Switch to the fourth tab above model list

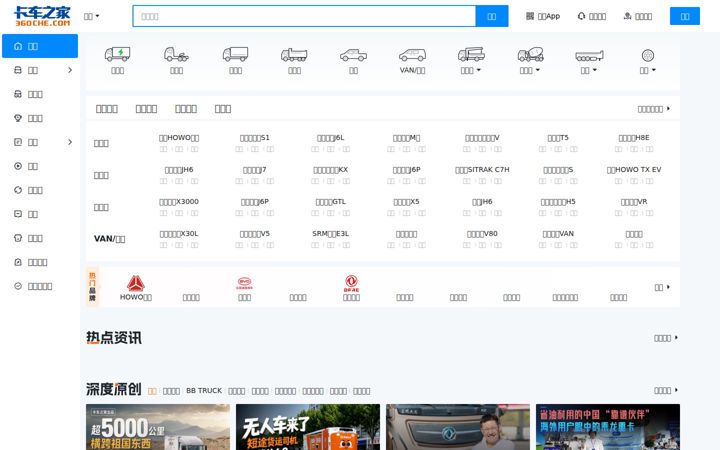pyautogui.click(x=223, y=109)
